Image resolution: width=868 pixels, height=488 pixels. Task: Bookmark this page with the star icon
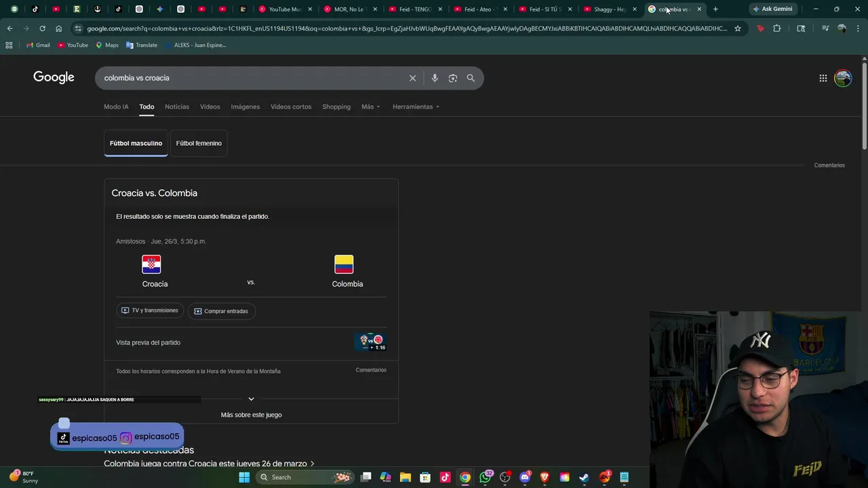click(738, 28)
